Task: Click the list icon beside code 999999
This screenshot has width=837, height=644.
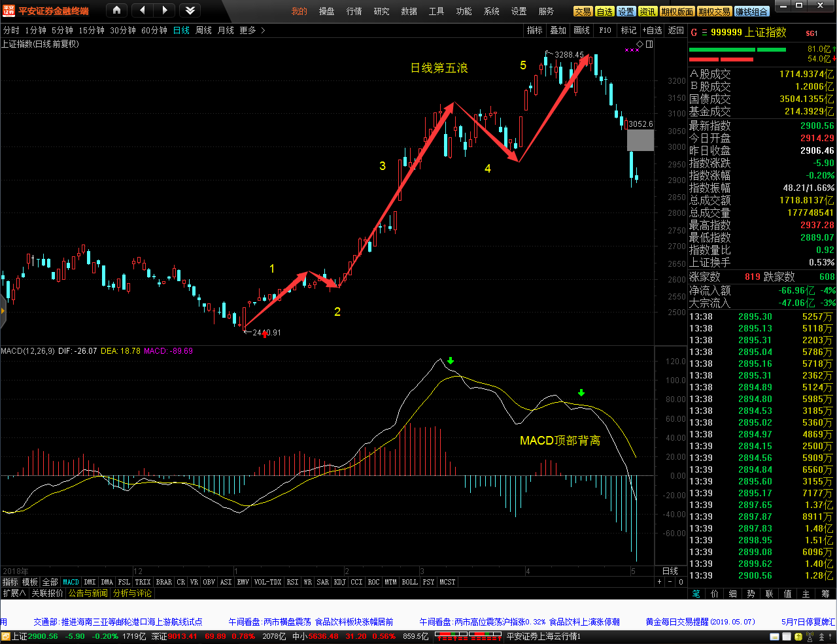Action: [704, 33]
